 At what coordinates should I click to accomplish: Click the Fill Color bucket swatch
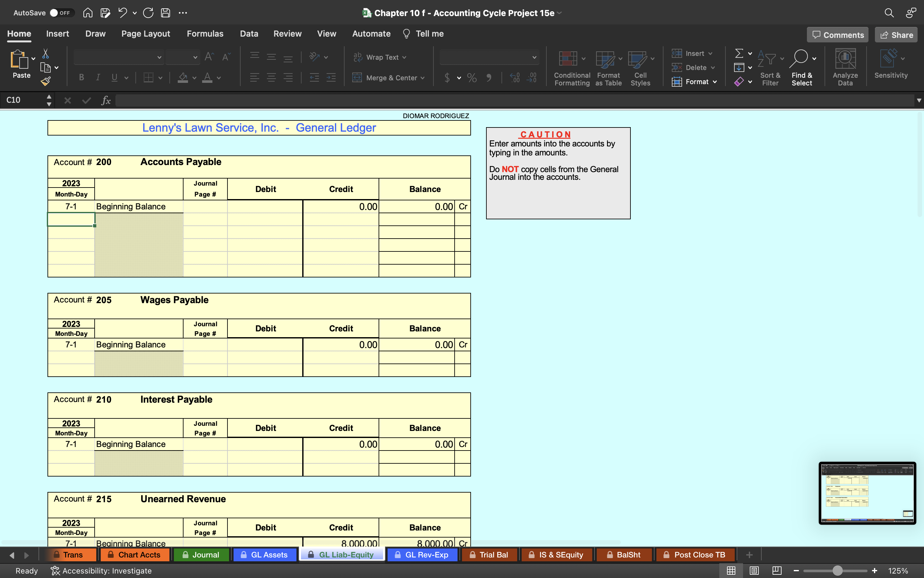tap(183, 78)
